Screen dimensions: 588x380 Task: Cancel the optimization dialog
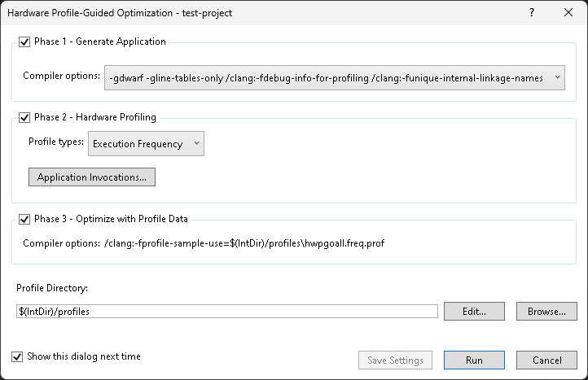[x=546, y=360]
